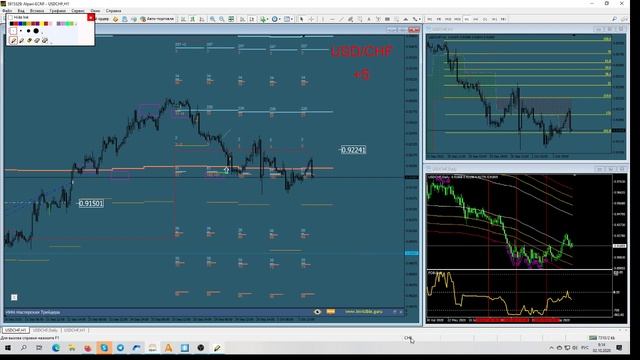Open the indicators list dropdown
640x360 pixels.
[264, 19]
